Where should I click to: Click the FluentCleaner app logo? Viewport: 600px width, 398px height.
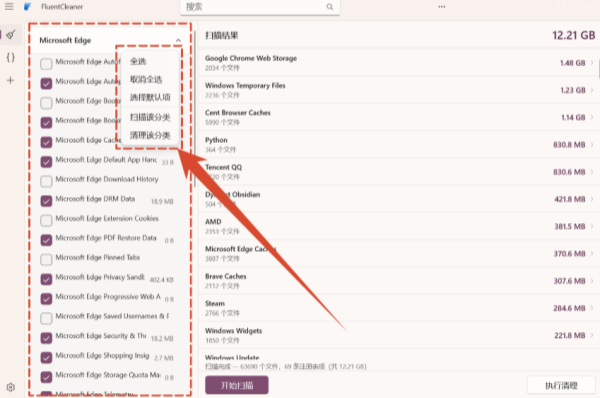pyautogui.click(x=27, y=7)
